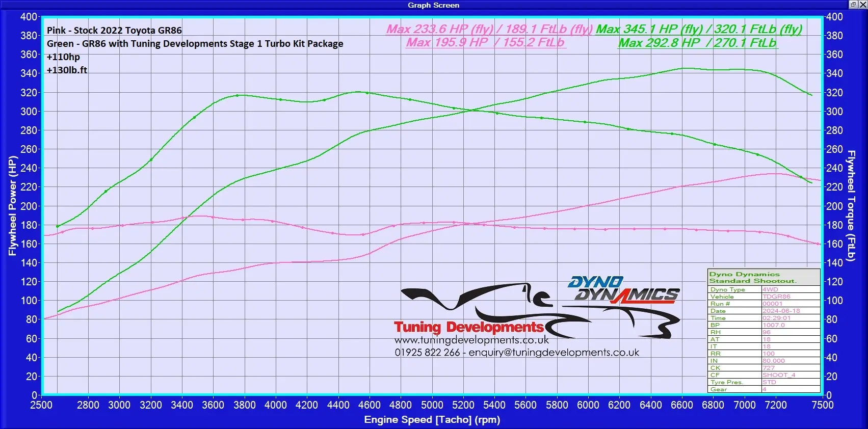The image size is (868, 429).
Task: Click the 'Dyno Type' row label
Action: coord(728,289)
